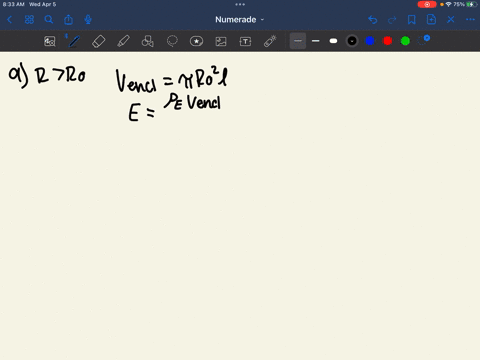The height and width of the screenshot is (360, 480).
Task: Tap the share export icon
Action: click(x=68, y=20)
